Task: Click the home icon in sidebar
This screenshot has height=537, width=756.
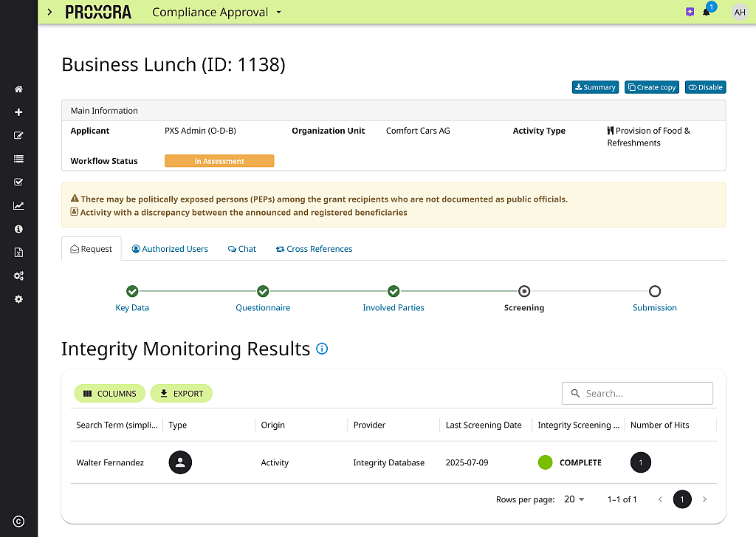Action: (x=18, y=89)
